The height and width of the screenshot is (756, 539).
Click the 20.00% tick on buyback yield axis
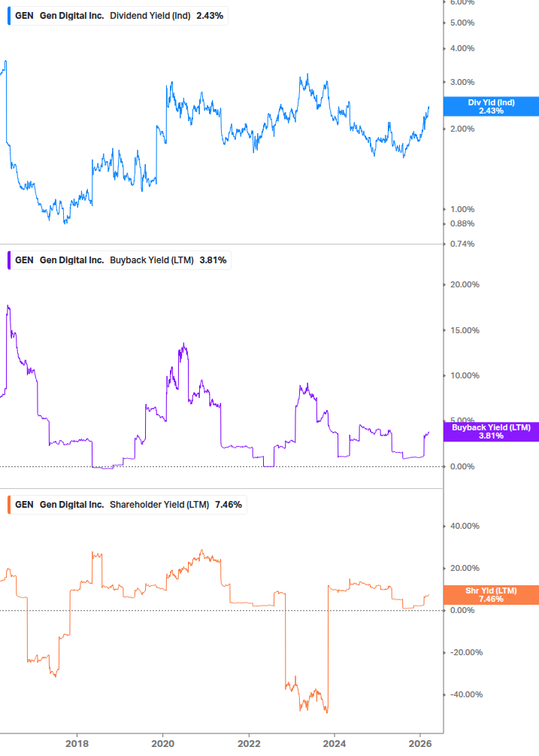click(x=465, y=285)
